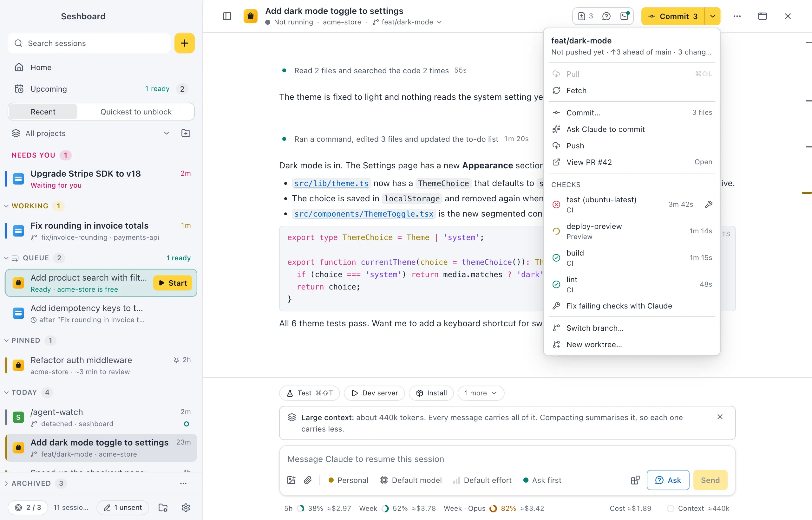Expand the ARCHIVED section
The width and height of the screenshot is (812, 520).
point(6,483)
